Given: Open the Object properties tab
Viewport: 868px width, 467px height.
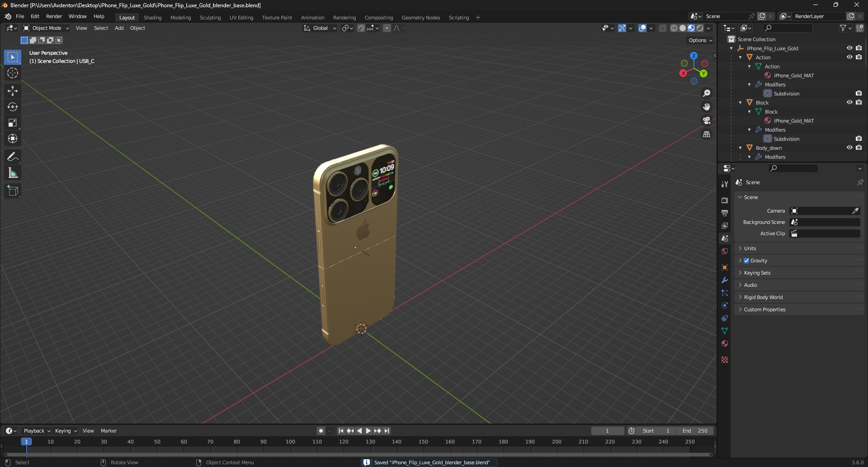Looking at the screenshot, I should tap(725, 267).
